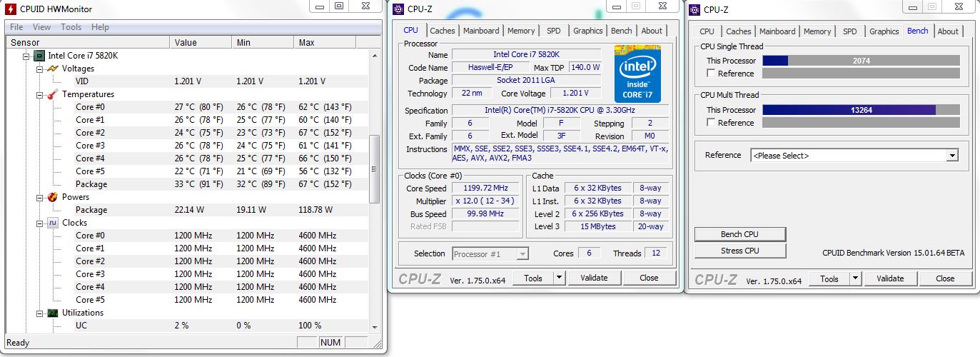This screenshot has width=980, height=357.
Task: Click the Bench CPU button
Action: [x=740, y=234]
